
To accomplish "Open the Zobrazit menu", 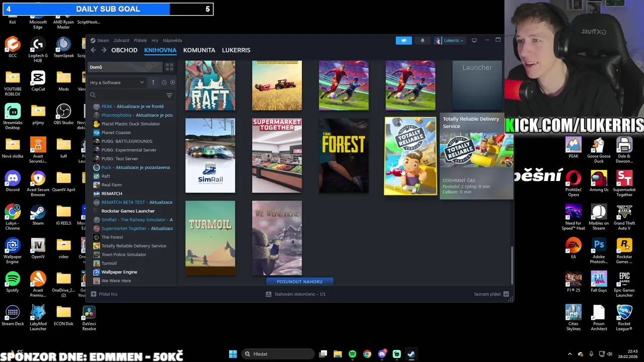I will [x=121, y=40].
